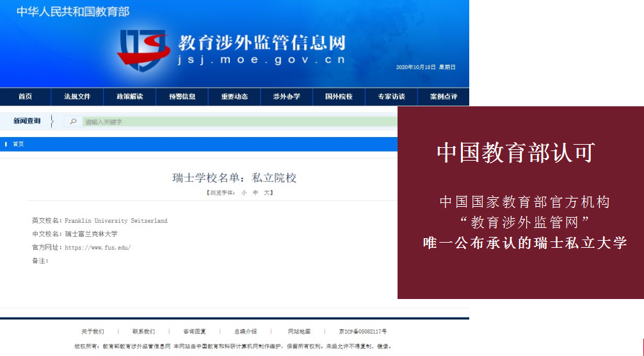The height and width of the screenshot is (356, 644).
Task: Open the 专家访谈 menu item
Action: click(x=391, y=97)
